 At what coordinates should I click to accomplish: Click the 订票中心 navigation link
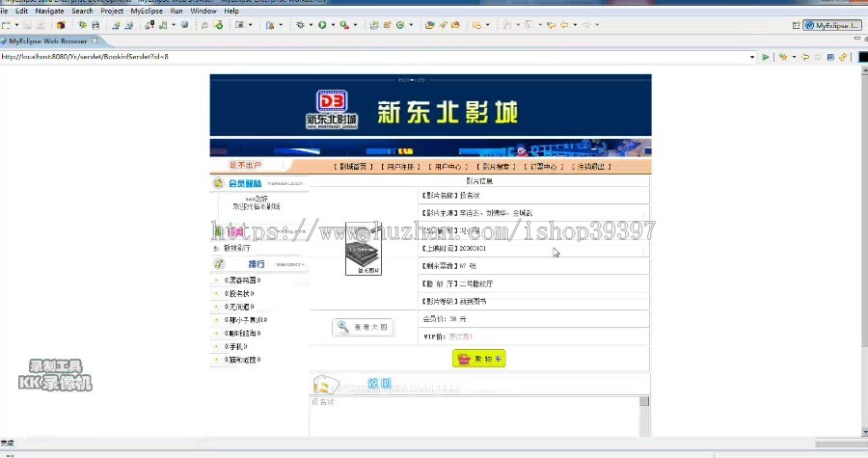click(x=543, y=167)
